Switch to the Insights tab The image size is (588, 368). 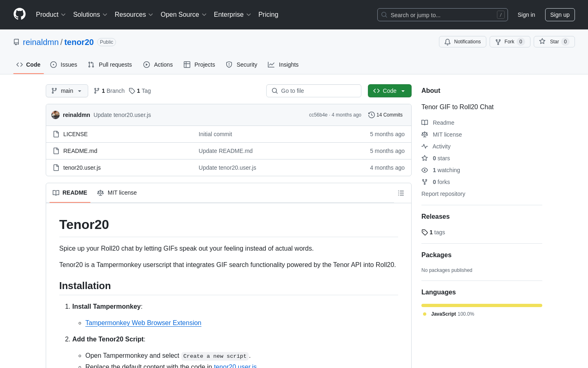tap(283, 65)
